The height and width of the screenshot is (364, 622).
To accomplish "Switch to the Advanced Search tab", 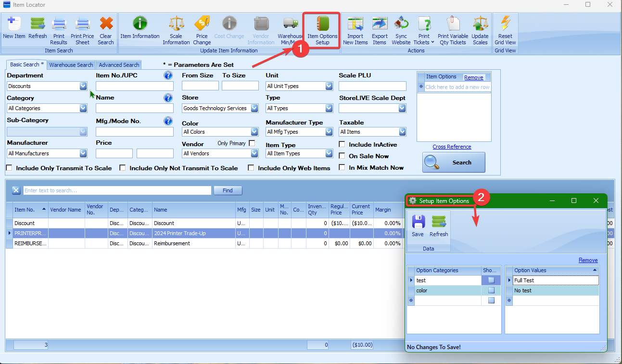I will point(119,65).
